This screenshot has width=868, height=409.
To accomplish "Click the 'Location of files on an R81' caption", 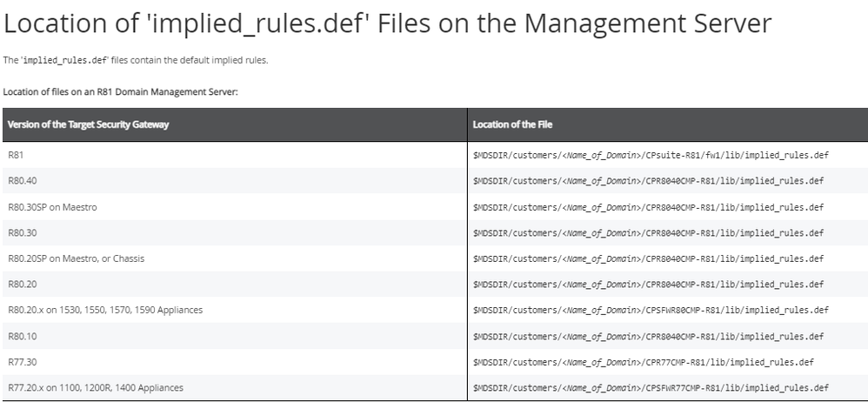I will click(x=120, y=92).
